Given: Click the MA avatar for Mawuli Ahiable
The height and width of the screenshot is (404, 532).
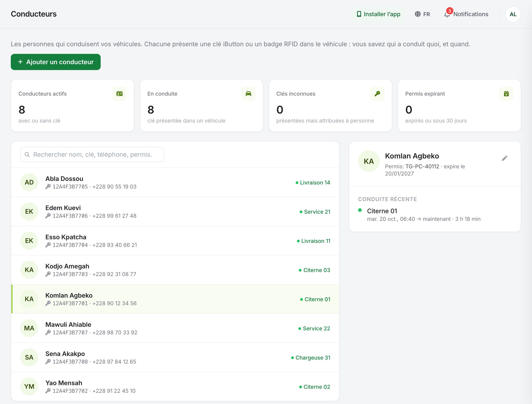Looking at the screenshot, I should tap(29, 328).
